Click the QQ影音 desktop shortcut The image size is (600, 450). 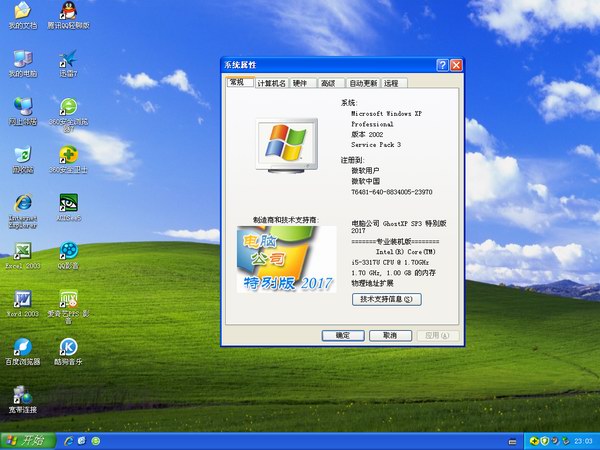pyautogui.click(x=68, y=255)
